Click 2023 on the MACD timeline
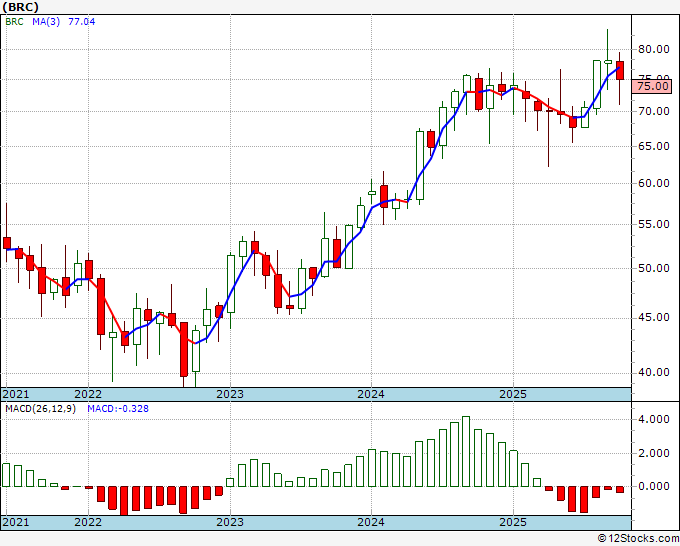 [230, 522]
